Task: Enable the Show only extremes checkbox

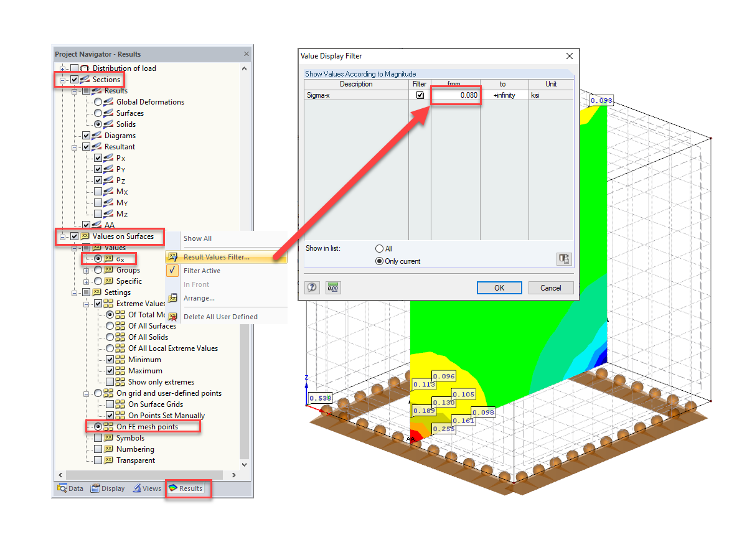Action: tap(110, 382)
